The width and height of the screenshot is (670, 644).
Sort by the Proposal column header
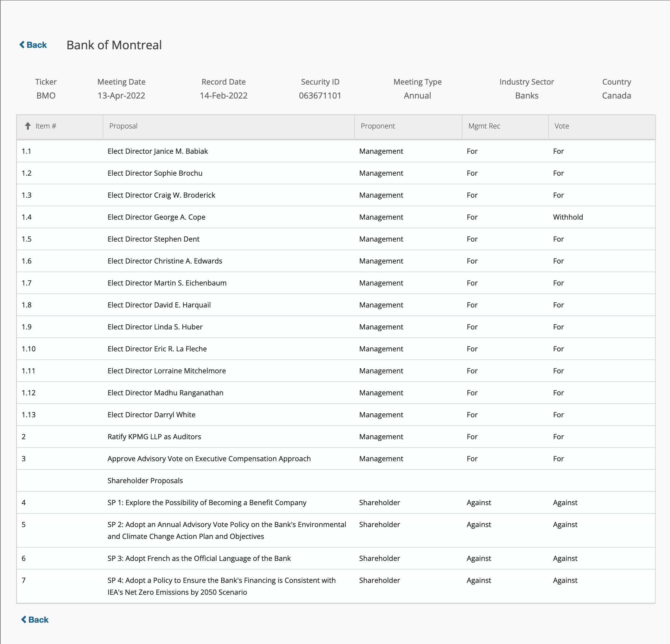tap(123, 126)
